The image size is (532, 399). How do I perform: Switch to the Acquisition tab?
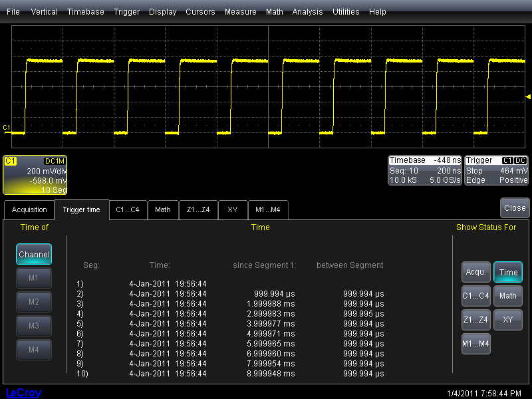pyautogui.click(x=29, y=209)
